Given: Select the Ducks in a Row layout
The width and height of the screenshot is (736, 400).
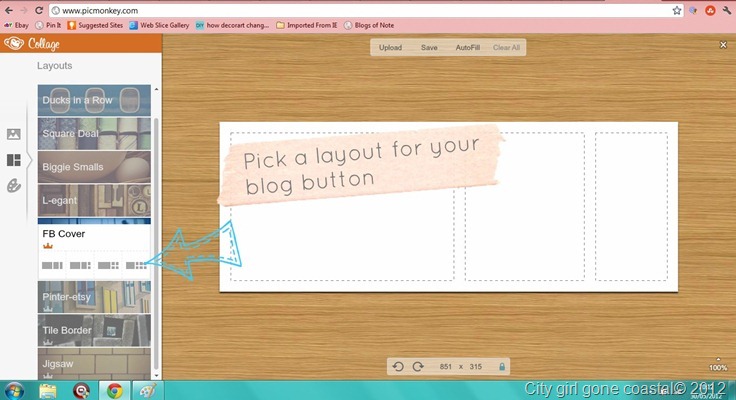Looking at the screenshot, I should coord(94,100).
